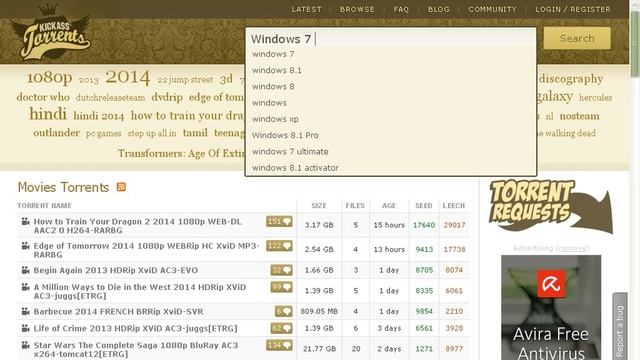The height and width of the screenshot is (360, 640).
Task: Click movie icon beside Begin Again 2013
Action: coord(25,270)
